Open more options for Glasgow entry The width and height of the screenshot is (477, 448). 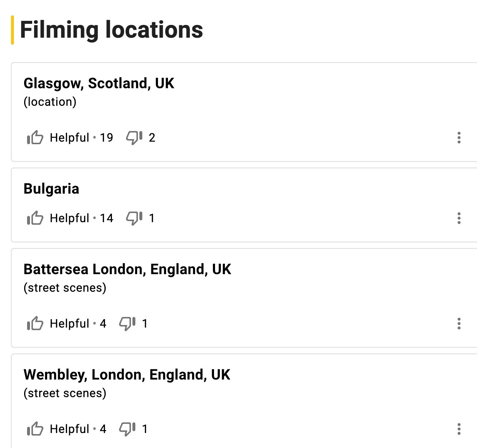459,138
